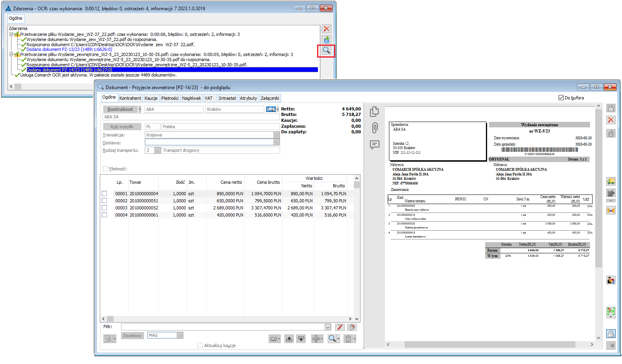Click the floppy disk save icon

click(611, 108)
